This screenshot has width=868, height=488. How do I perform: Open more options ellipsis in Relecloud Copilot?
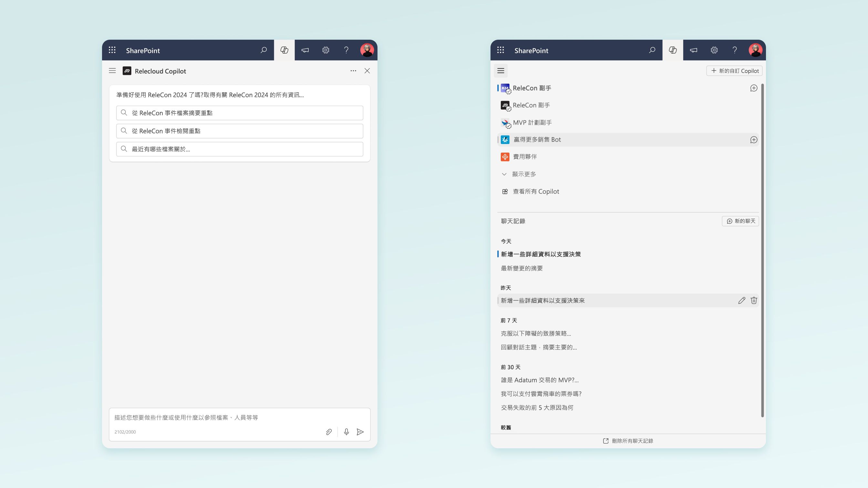point(353,71)
